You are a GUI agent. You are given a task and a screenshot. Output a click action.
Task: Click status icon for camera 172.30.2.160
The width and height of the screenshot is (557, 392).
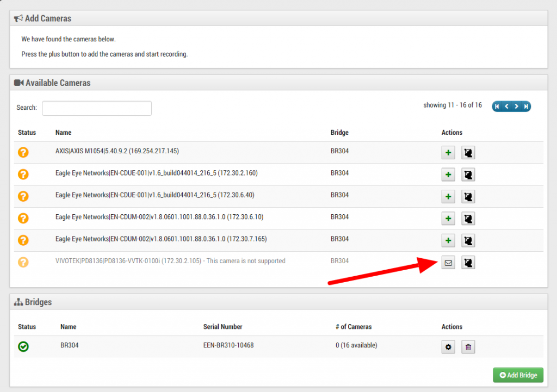[x=23, y=175]
